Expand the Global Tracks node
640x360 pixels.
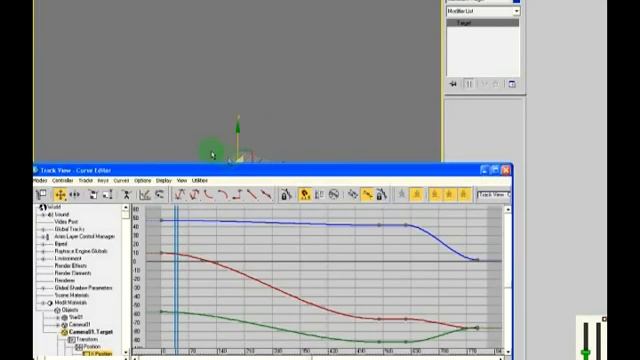43,229
